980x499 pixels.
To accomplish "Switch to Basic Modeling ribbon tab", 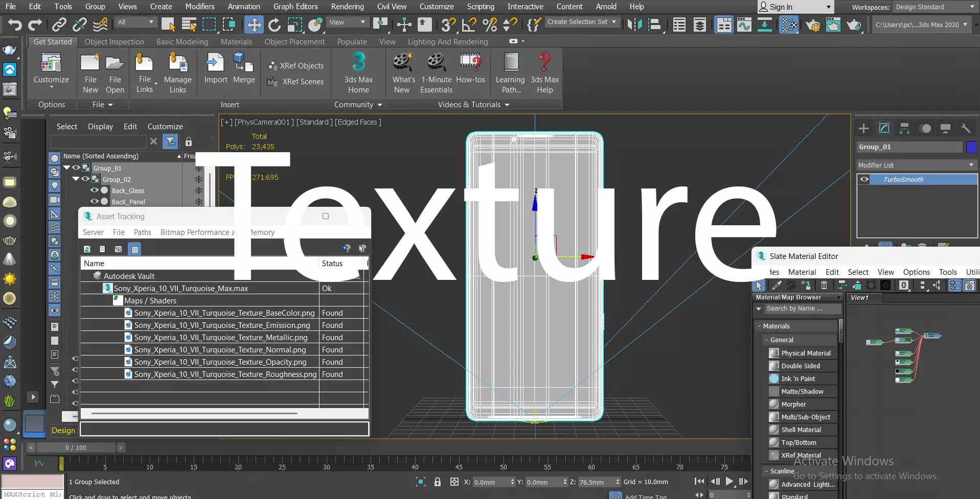I will (x=183, y=42).
